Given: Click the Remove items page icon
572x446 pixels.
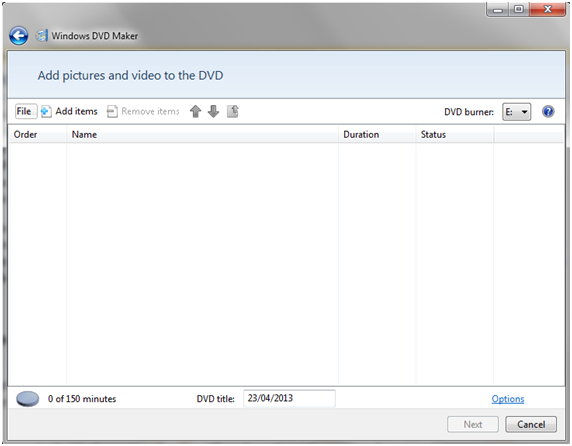Looking at the screenshot, I should [x=112, y=111].
